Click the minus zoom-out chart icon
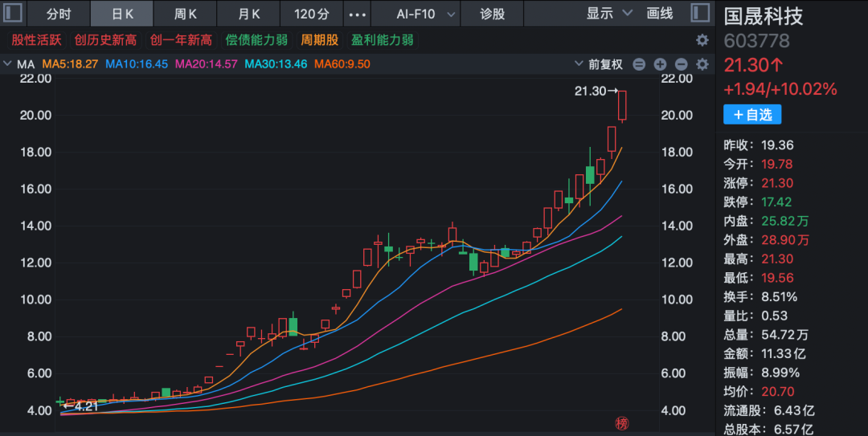Screen dimensions: 868x436 click(682, 64)
